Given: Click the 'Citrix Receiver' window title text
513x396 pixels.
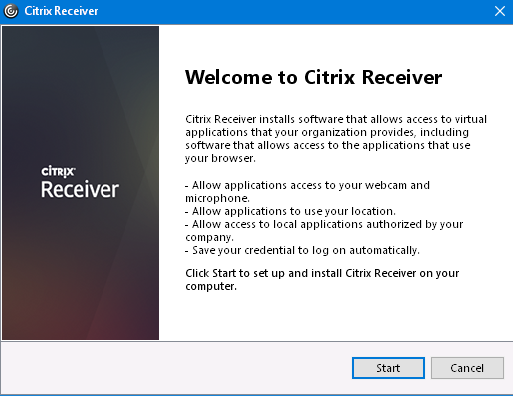Looking at the screenshot, I should (x=61, y=11).
